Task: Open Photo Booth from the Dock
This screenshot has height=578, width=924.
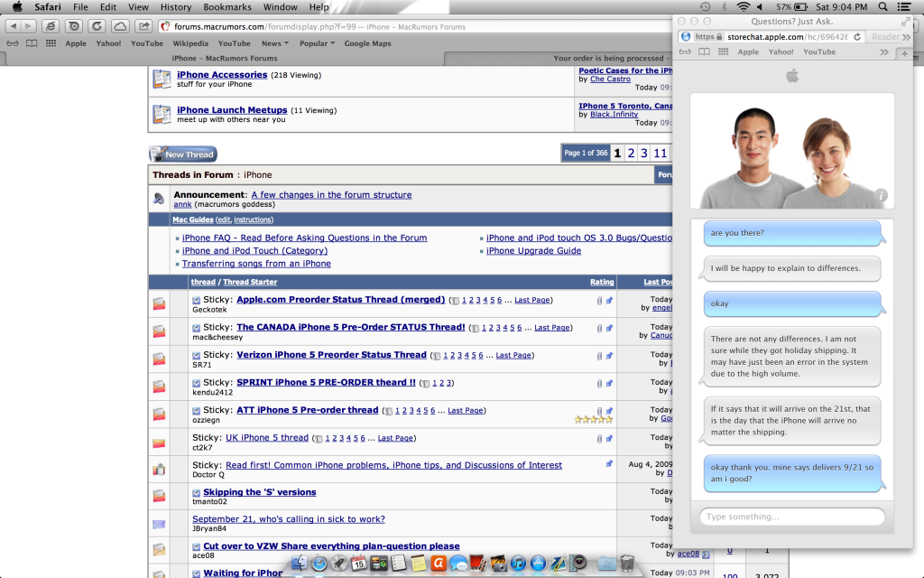Action: [478, 564]
